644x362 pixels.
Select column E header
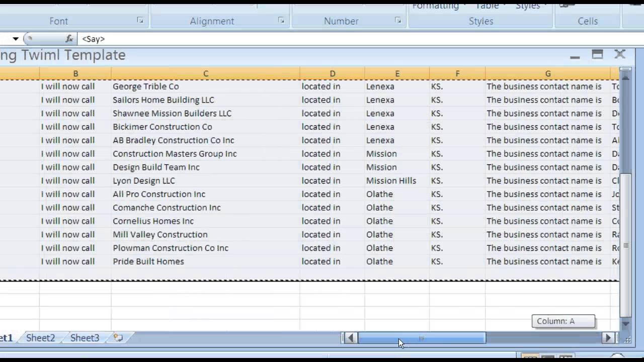tap(397, 74)
